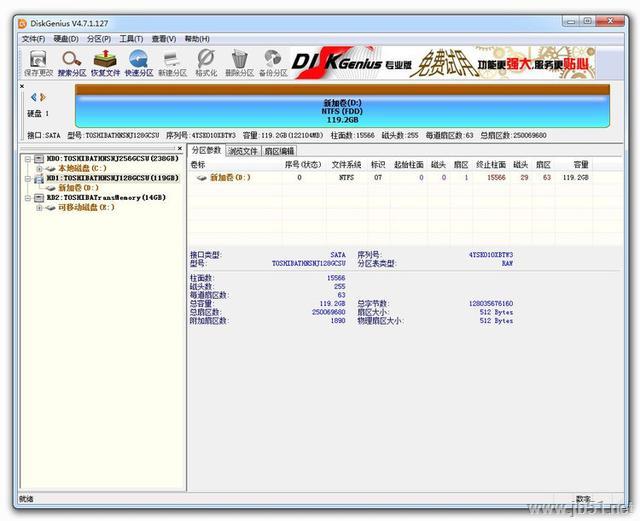
Task: Select the 新加卷(D:) row in partition table
Action: [390, 178]
